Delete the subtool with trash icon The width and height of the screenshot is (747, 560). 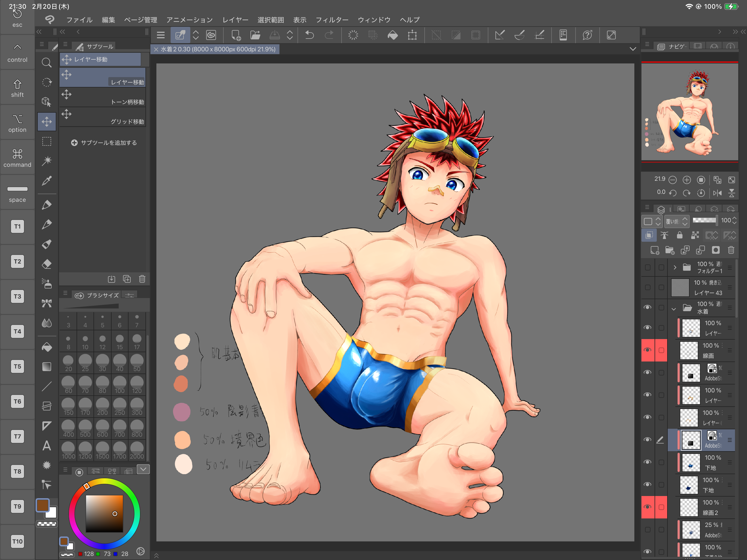[142, 279]
